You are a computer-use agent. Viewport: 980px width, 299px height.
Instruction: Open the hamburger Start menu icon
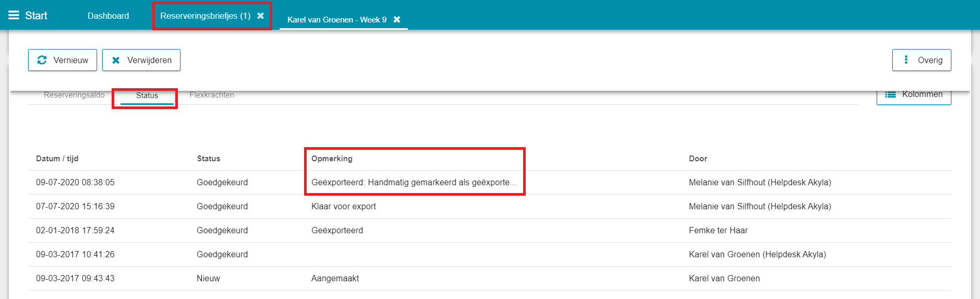(x=14, y=15)
